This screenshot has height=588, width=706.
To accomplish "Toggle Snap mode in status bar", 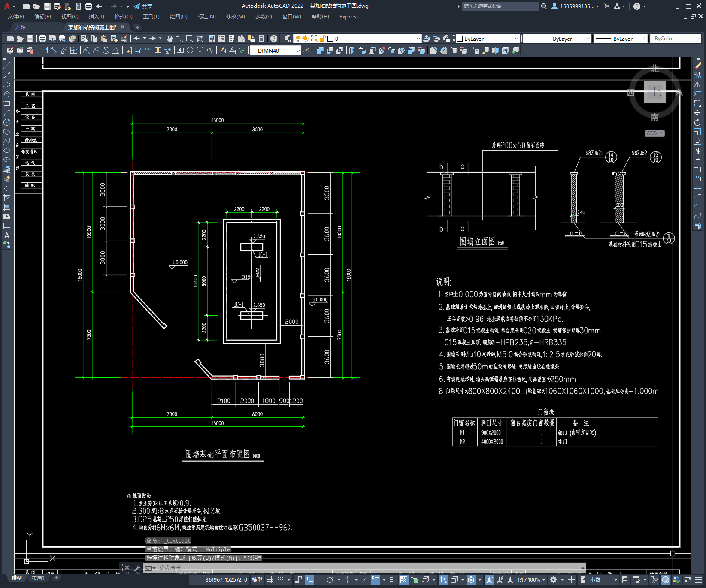I will (x=280, y=580).
